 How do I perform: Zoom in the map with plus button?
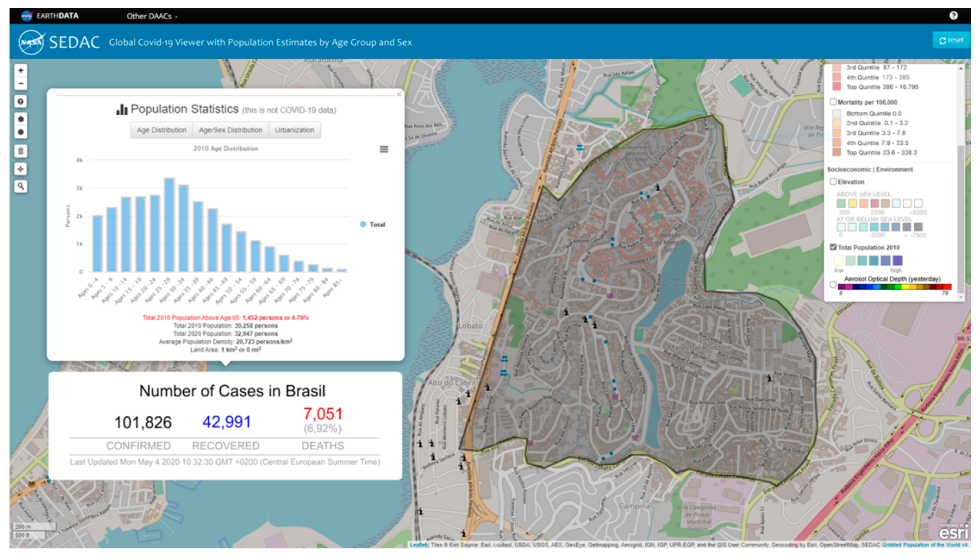pos(21,70)
